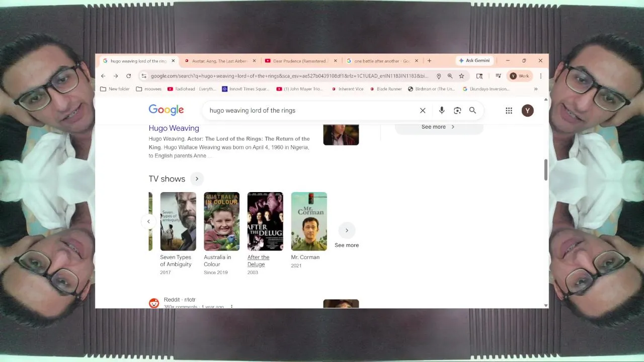
Task: Show previous TV shows in carousel
Action: pyautogui.click(x=148, y=221)
